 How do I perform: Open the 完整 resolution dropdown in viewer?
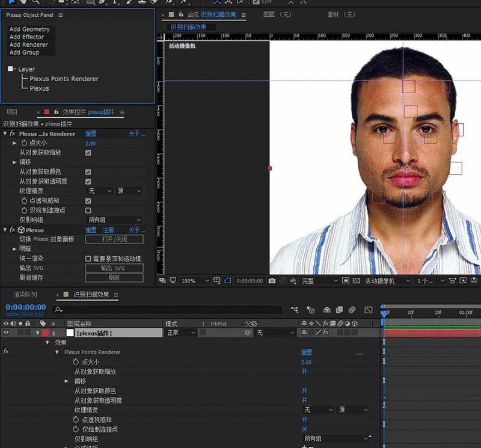click(x=319, y=281)
